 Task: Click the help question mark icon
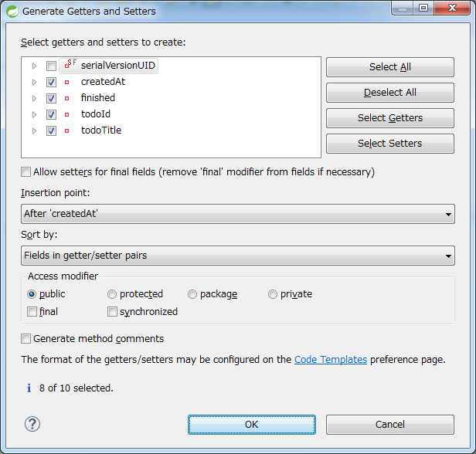coord(32,424)
